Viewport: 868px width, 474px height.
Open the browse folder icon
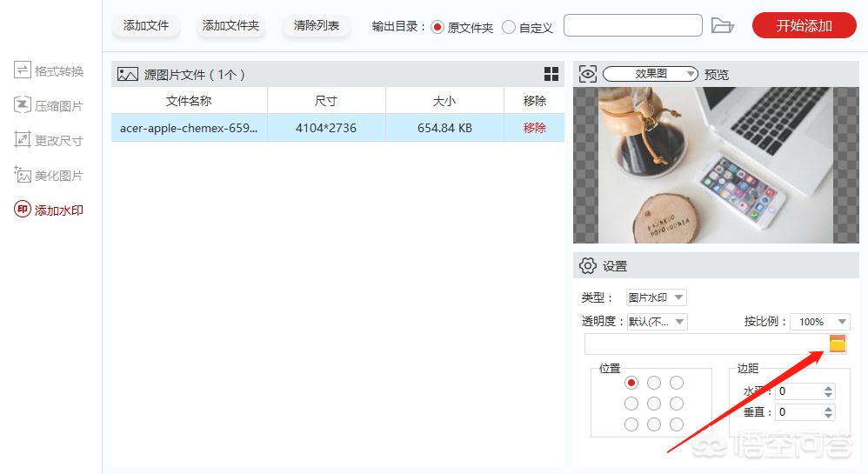[x=722, y=25]
